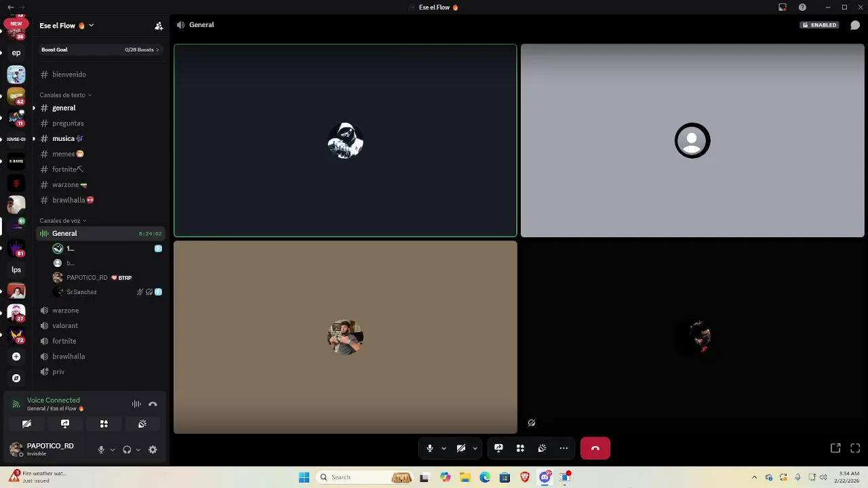Start an activity from the sidebar voice panel
This screenshot has height=488, width=868.
coord(104,424)
